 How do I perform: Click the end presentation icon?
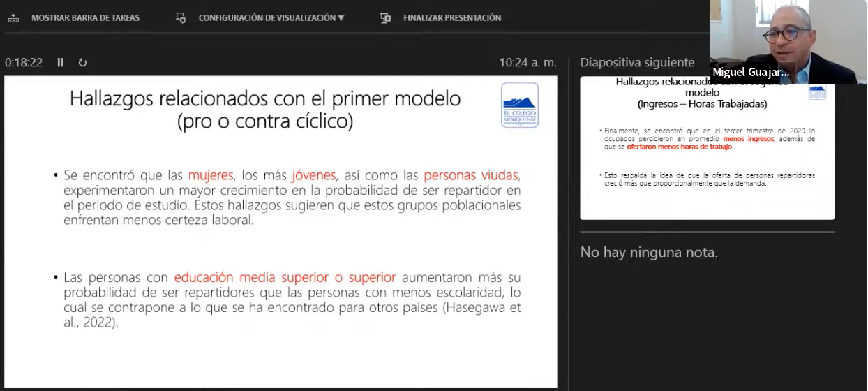click(x=385, y=18)
